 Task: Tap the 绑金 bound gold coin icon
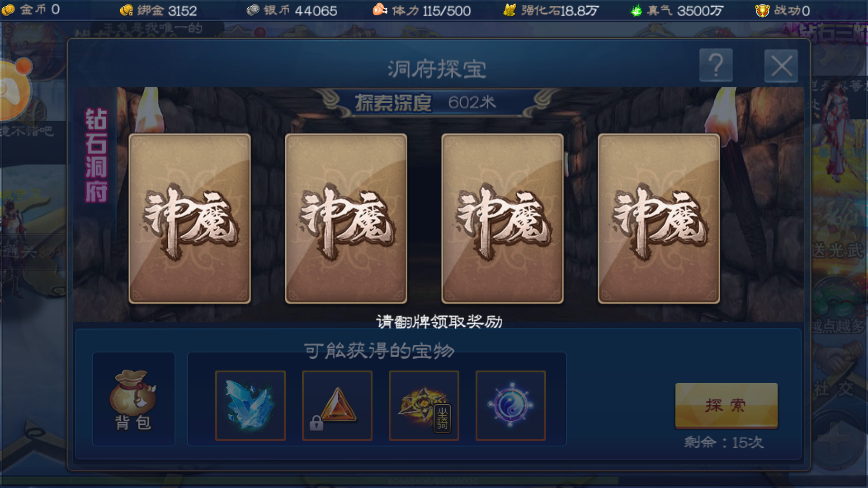coord(127,10)
